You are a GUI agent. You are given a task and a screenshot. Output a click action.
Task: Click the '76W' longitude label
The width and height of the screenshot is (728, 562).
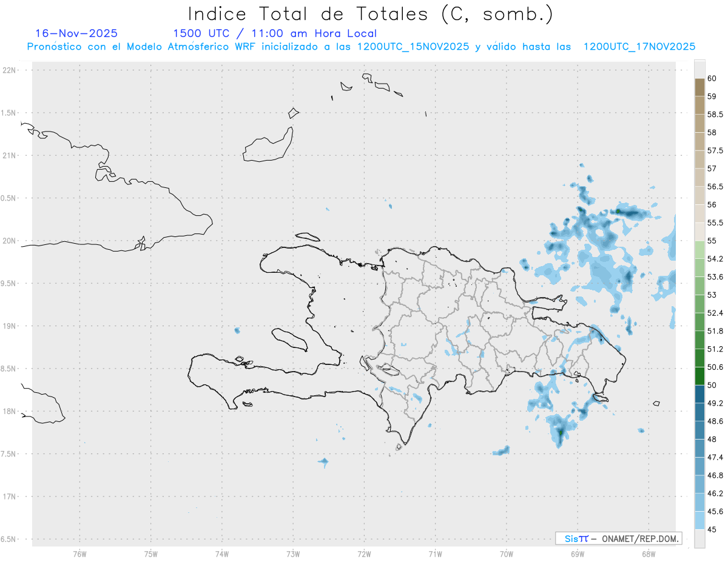[79, 554]
